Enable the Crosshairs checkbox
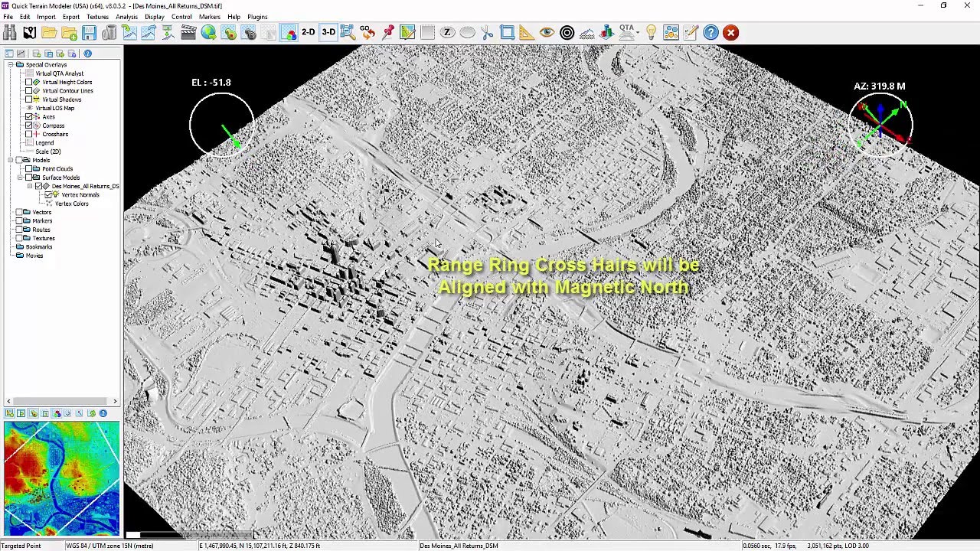980x551 pixels. pyautogui.click(x=29, y=134)
